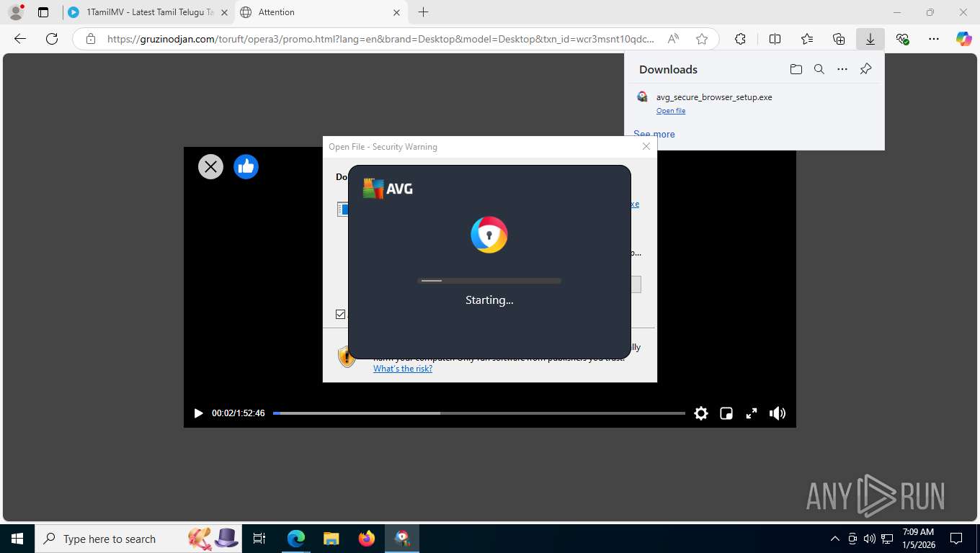The image size is (980, 553).
Task: Open volume control in system tray
Action: (x=870, y=539)
